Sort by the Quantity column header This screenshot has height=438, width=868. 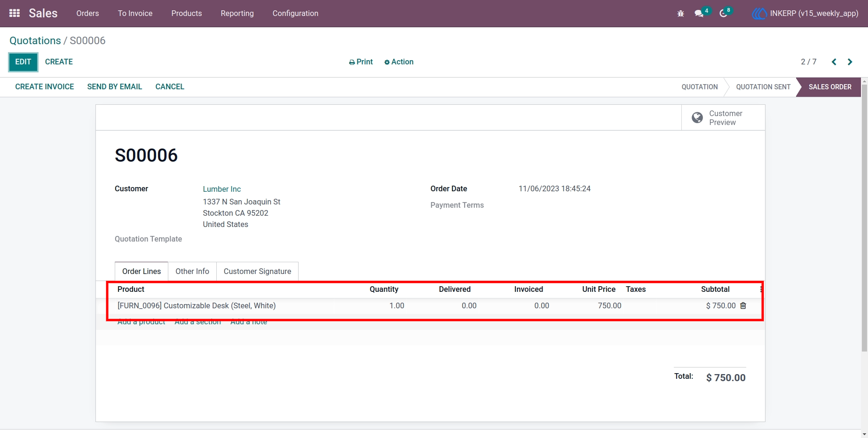click(x=384, y=289)
